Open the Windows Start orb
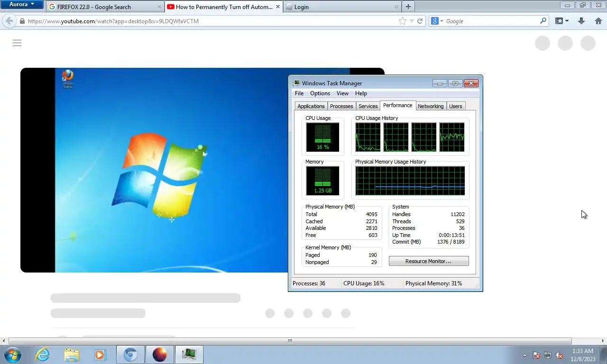The image size is (607, 364). [12, 355]
